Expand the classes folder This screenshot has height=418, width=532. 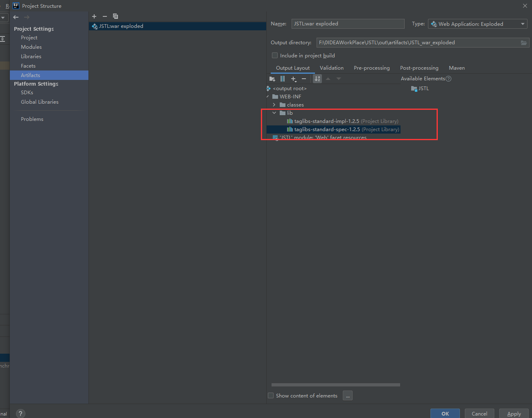coord(274,105)
